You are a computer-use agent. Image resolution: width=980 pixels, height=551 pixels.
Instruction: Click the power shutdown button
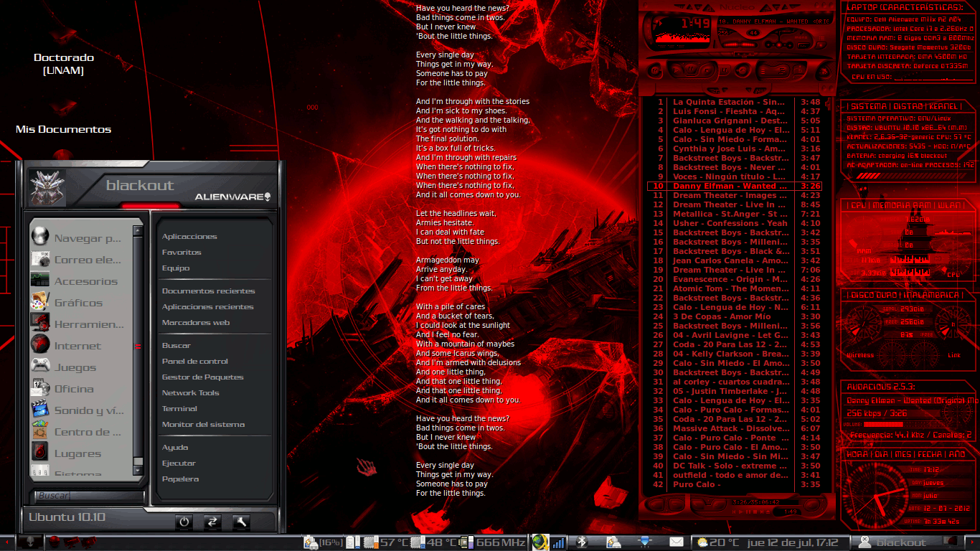[x=184, y=522]
